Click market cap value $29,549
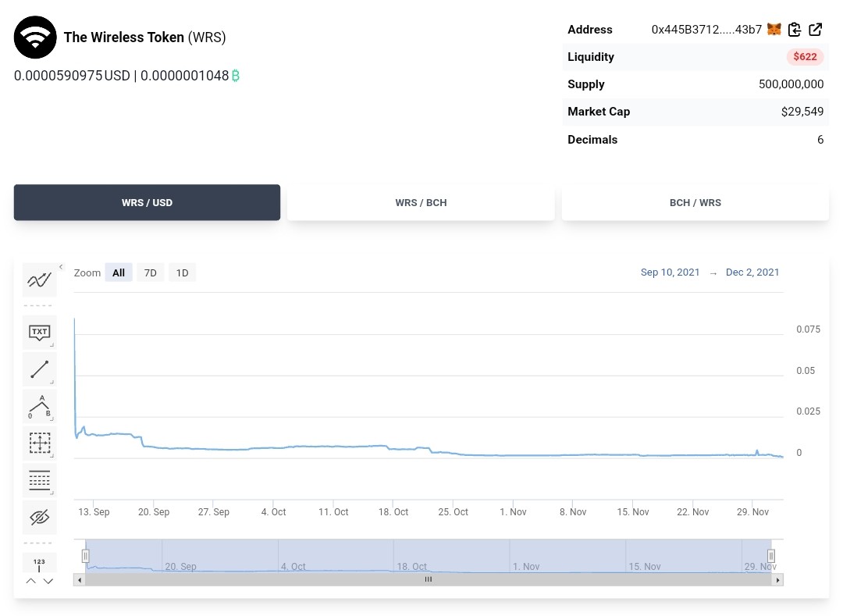Viewport: 843px width, 616px height. point(802,112)
